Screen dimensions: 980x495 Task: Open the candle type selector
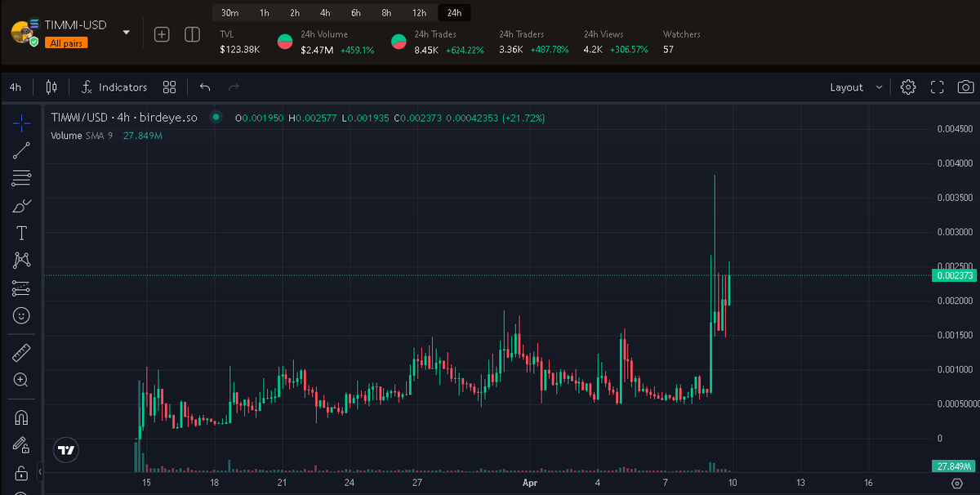pyautogui.click(x=51, y=87)
